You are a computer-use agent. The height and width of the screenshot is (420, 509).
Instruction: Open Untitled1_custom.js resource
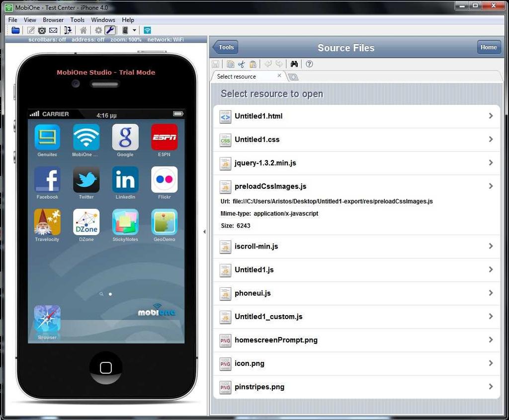356,317
